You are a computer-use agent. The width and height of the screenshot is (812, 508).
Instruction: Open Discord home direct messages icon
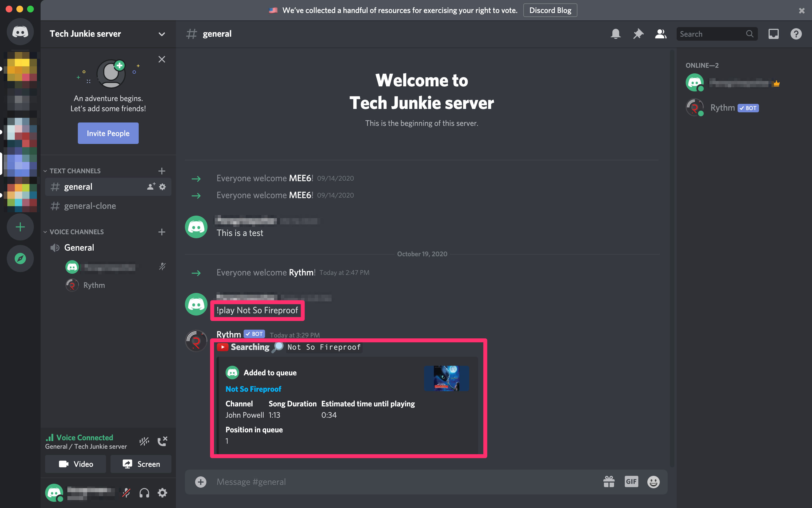[20, 32]
